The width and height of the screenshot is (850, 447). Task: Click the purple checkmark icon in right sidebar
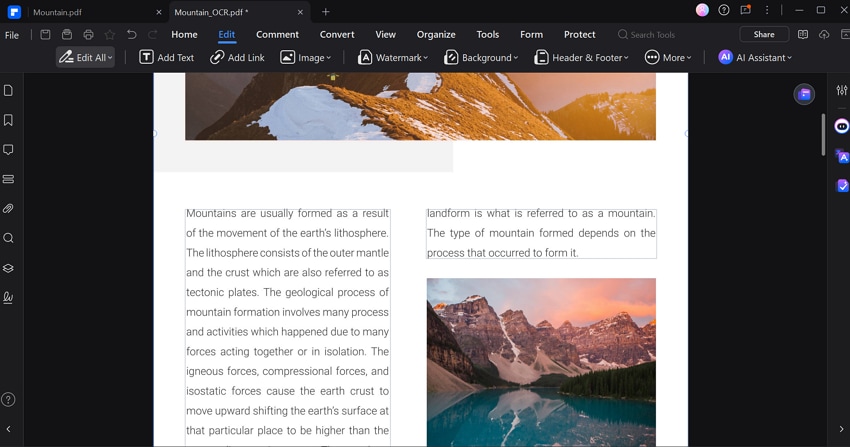coord(842,186)
